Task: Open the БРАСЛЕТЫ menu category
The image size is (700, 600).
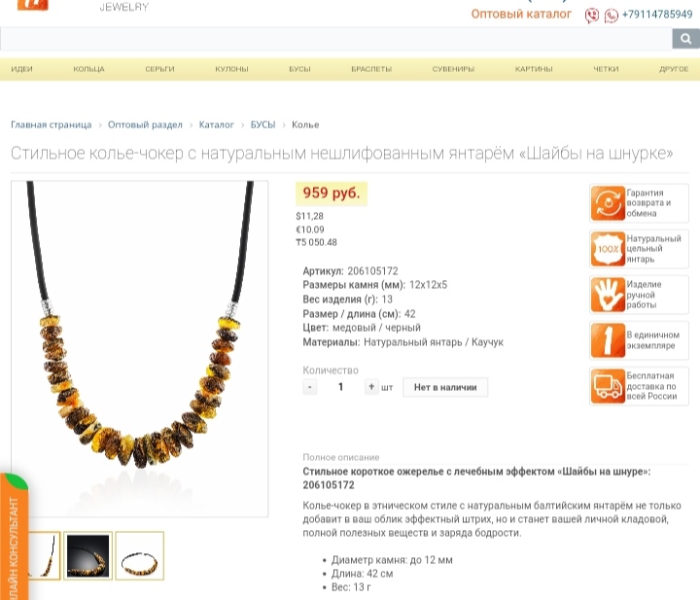Action: coord(371,69)
